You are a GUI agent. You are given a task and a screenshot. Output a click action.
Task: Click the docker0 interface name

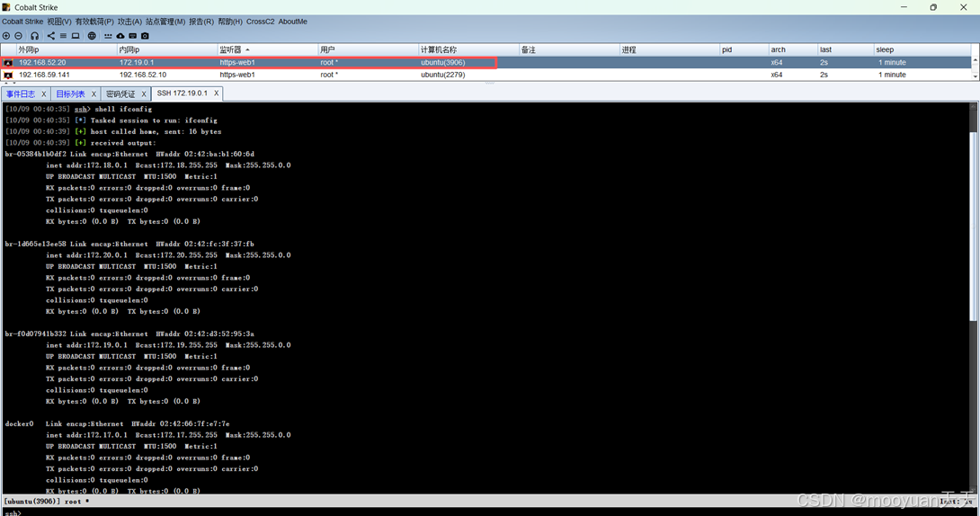(20, 423)
